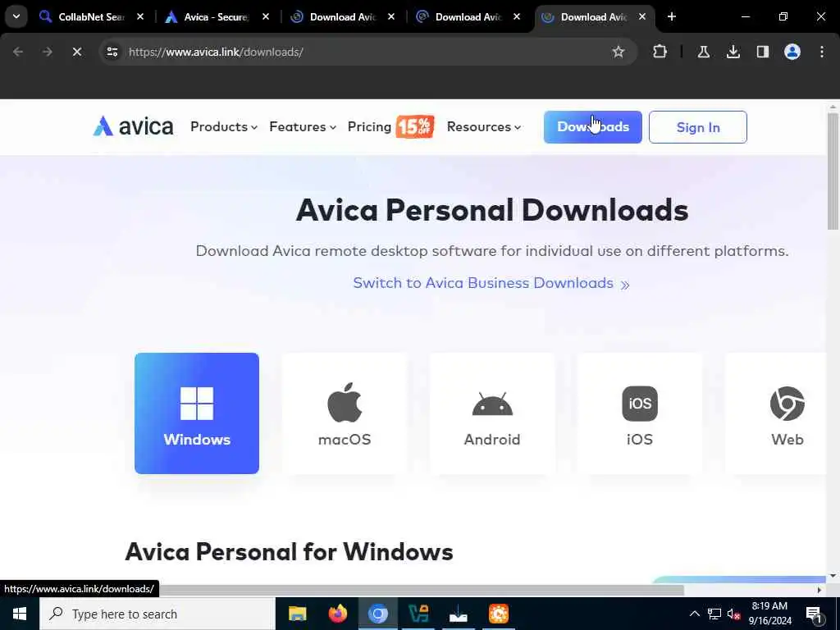Image resolution: width=840 pixels, height=630 pixels.
Task: Show hidden system tray icons
Action: [694, 614]
